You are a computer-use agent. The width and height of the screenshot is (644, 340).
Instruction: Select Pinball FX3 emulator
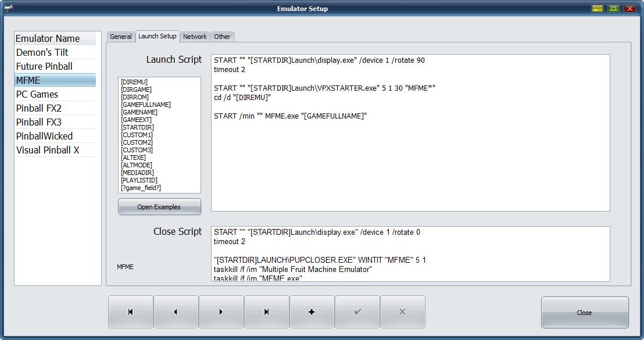(55, 123)
